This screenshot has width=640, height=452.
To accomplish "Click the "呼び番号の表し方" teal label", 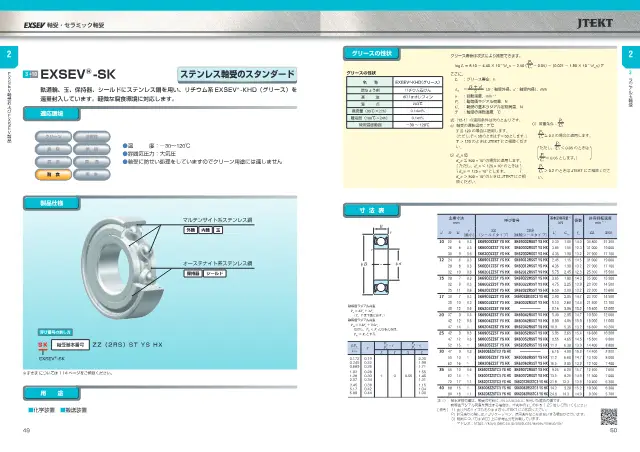I will click(56, 332).
